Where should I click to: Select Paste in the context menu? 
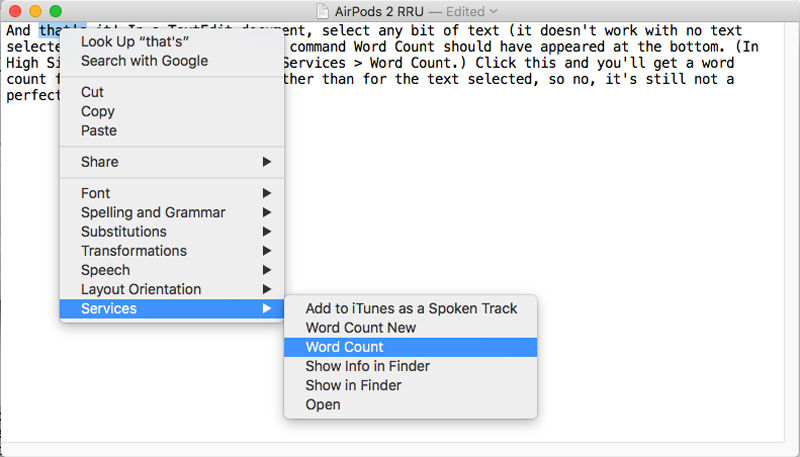(98, 130)
